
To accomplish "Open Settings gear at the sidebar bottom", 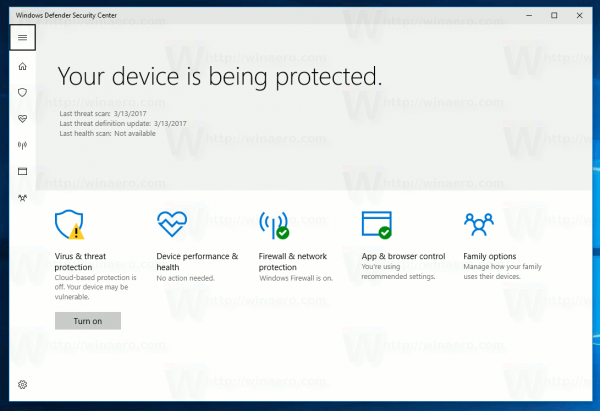I will 23,385.
